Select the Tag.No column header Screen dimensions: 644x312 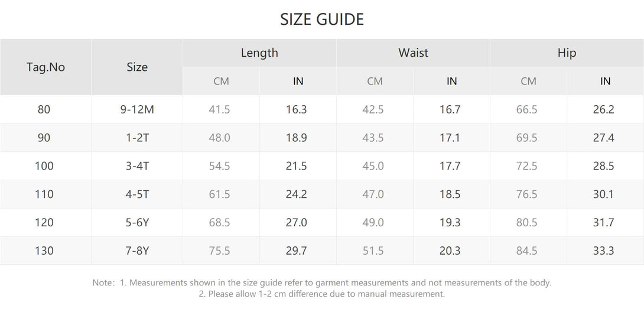pyautogui.click(x=45, y=67)
